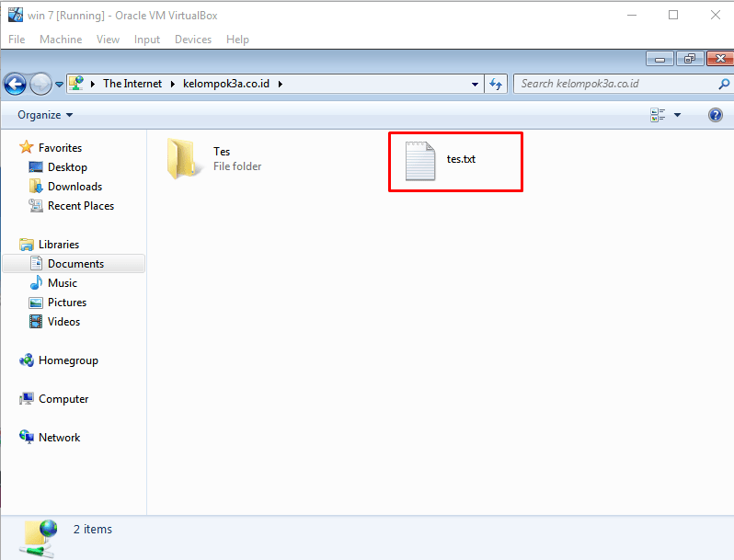Viewport: 734px width, 560px height.
Task: Click the Back navigation arrow button
Action: pos(15,84)
